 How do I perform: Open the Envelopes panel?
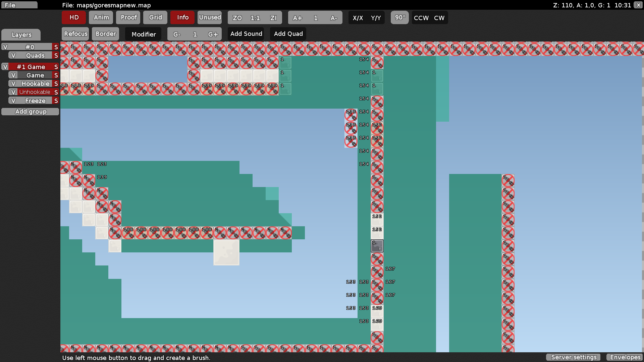(625, 357)
